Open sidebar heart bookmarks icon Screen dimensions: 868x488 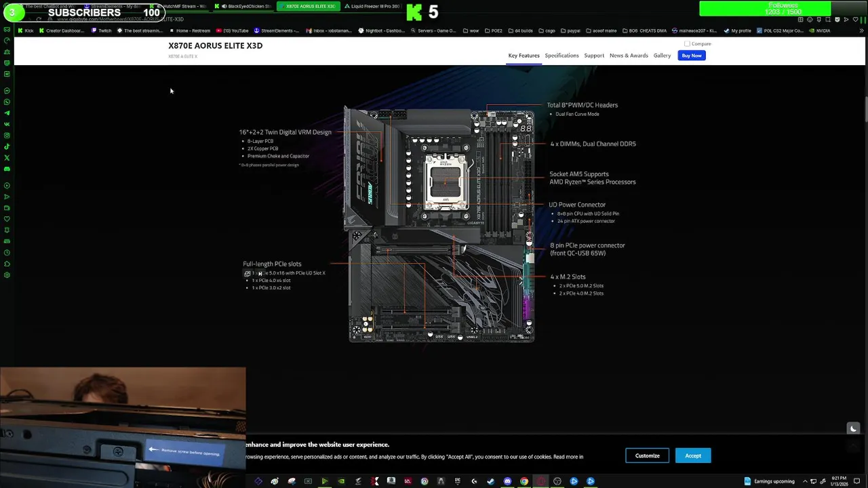pyautogui.click(x=7, y=219)
